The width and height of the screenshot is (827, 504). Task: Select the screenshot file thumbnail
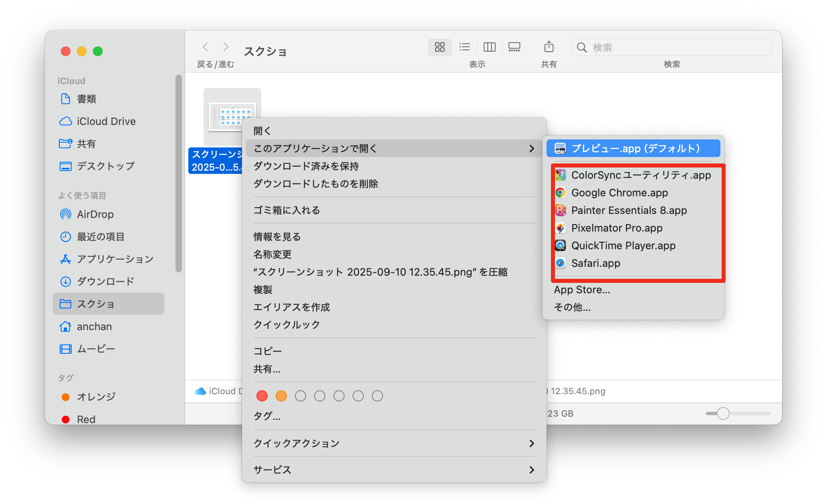click(232, 117)
